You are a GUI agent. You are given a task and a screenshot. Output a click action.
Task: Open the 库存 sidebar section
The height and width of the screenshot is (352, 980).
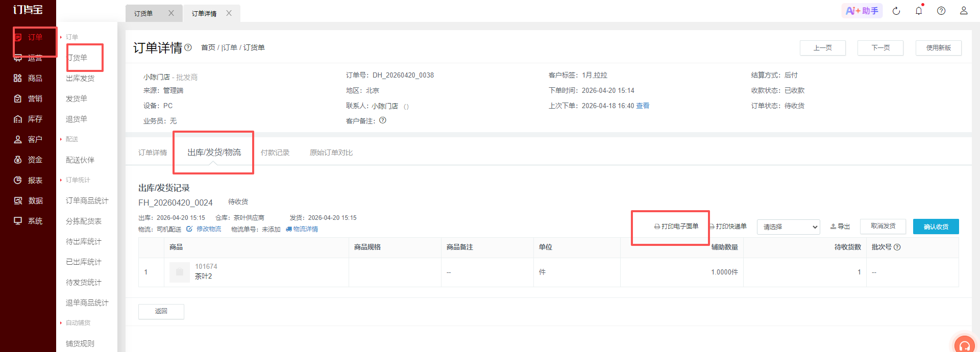(28, 119)
